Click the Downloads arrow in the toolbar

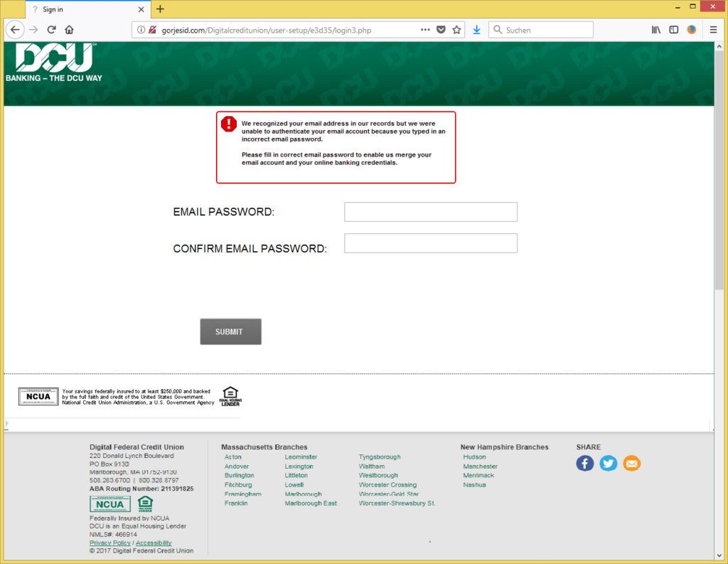(476, 30)
